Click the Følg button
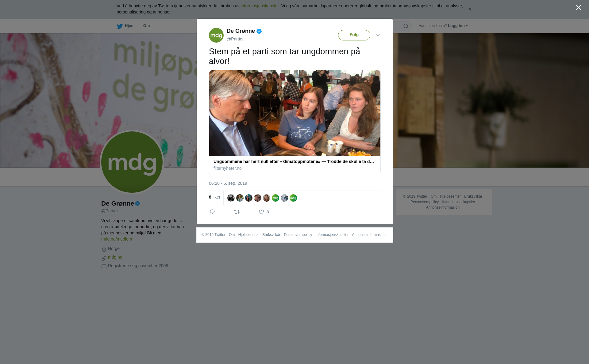This screenshot has height=364, width=589. 354,35
